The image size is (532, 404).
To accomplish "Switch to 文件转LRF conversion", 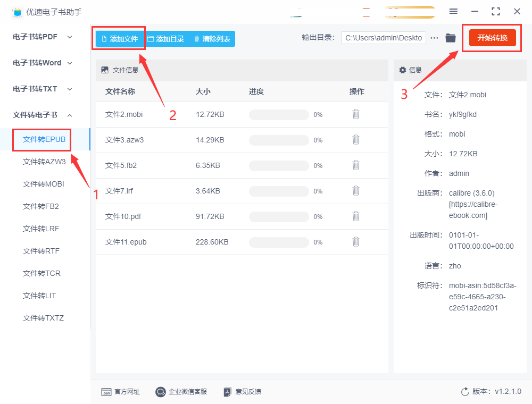I will point(41,229).
